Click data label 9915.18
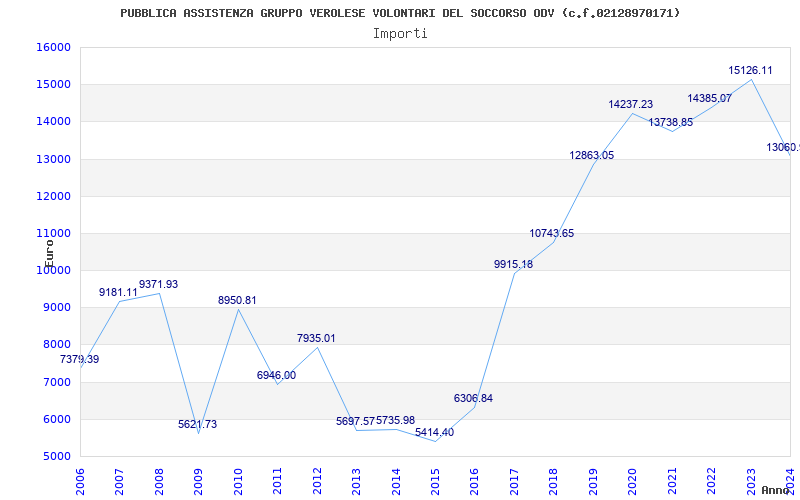 pyautogui.click(x=513, y=264)
